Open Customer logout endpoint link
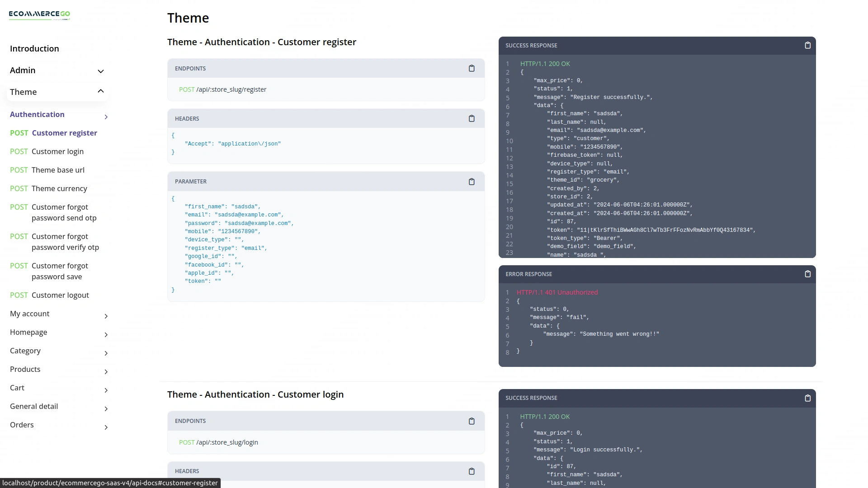 click(x=60, y=295)
